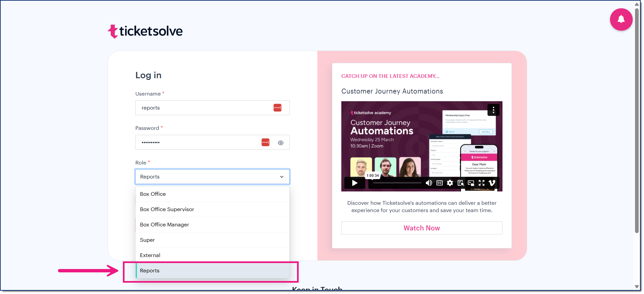Click the scrollbar down arrow
The image size is (644, 294).
coord(637,287)
